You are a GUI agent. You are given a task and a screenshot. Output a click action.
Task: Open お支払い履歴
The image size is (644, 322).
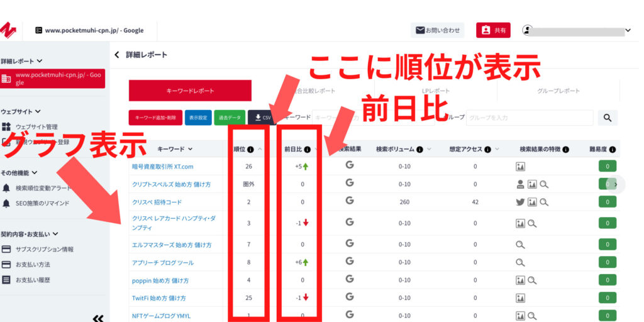[33, 280]
